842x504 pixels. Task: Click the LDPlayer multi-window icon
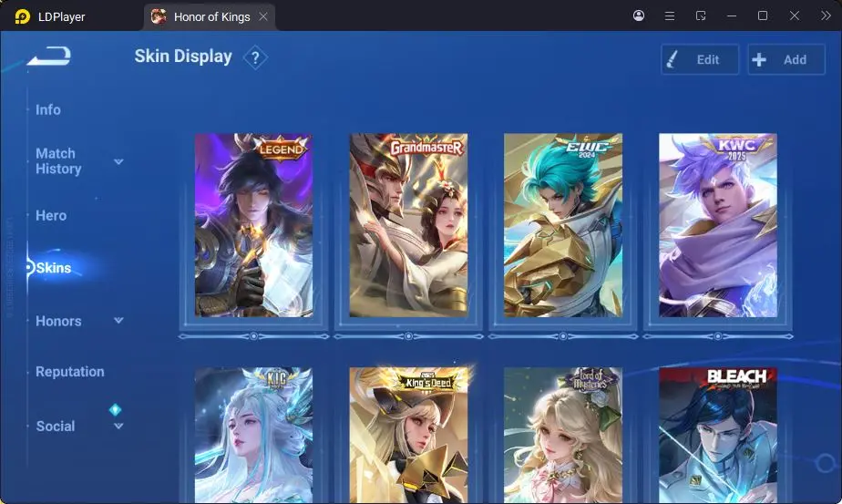pyautogui.click(x=700, y=15)
